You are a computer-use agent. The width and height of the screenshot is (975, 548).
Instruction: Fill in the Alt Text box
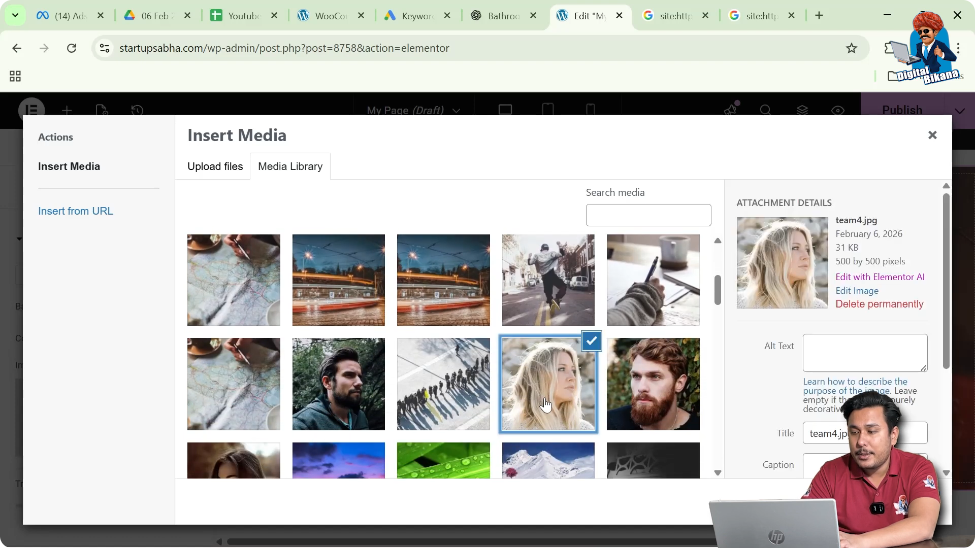click(865, 353)
